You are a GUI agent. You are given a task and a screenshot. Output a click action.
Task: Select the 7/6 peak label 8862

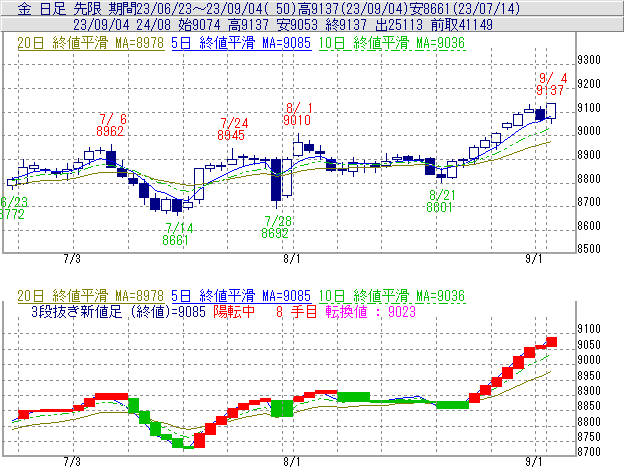pos(110,130)
